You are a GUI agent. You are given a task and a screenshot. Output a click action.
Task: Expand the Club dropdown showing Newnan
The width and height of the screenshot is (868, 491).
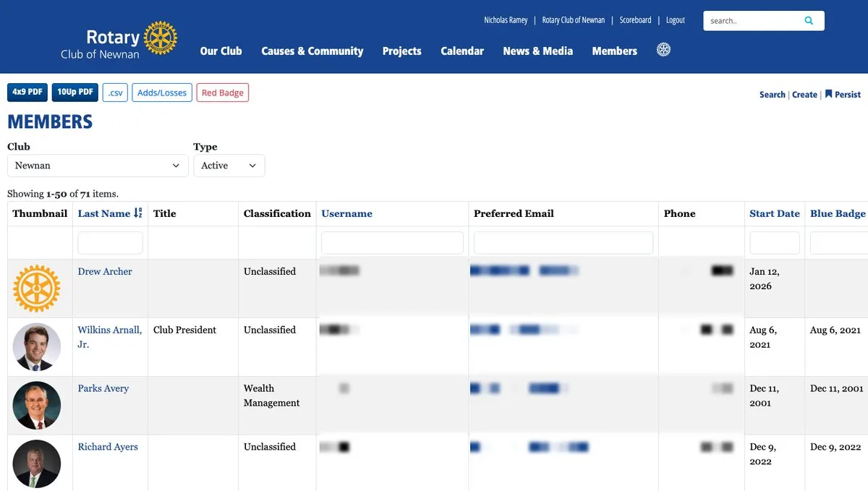click(97, 166)
